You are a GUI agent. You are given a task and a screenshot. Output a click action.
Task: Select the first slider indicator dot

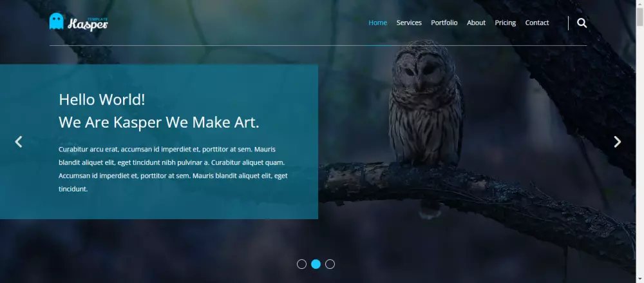(x=301, y=264)
